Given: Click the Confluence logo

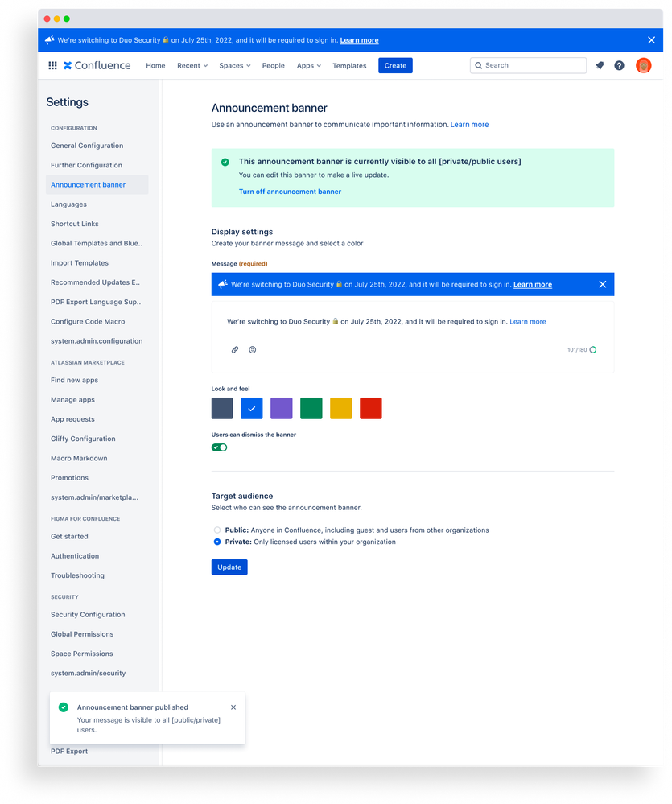Looking at the screenshot, I should pyautogui.click(x=97, y=65).
